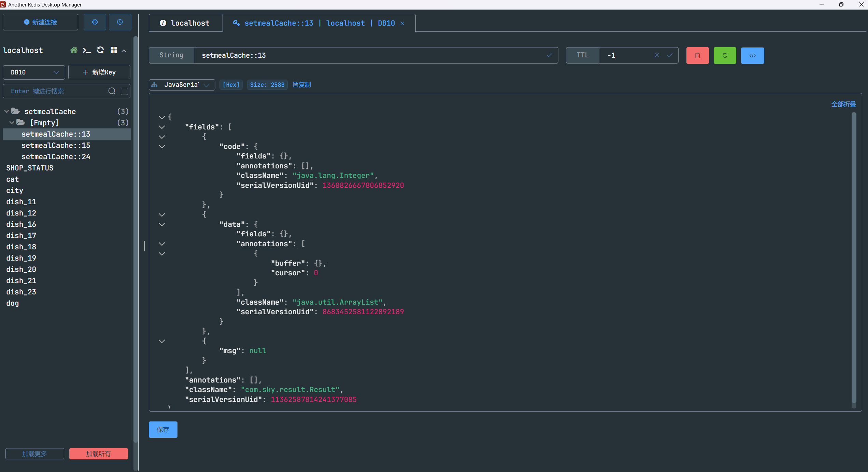This screenshot has width=868, height=472.
Task: Confirm key rename checkmark icon
Action: pos(550,55)
